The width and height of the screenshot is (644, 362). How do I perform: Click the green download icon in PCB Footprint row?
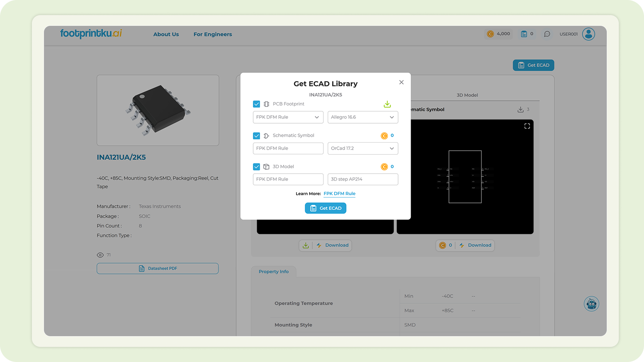387,104
